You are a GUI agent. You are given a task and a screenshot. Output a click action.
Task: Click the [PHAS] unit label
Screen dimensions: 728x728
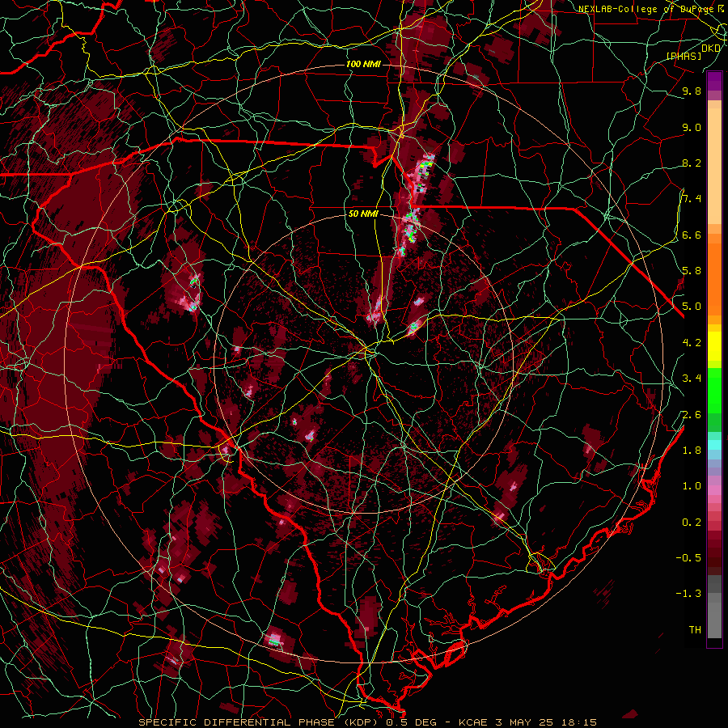[684, 56]
